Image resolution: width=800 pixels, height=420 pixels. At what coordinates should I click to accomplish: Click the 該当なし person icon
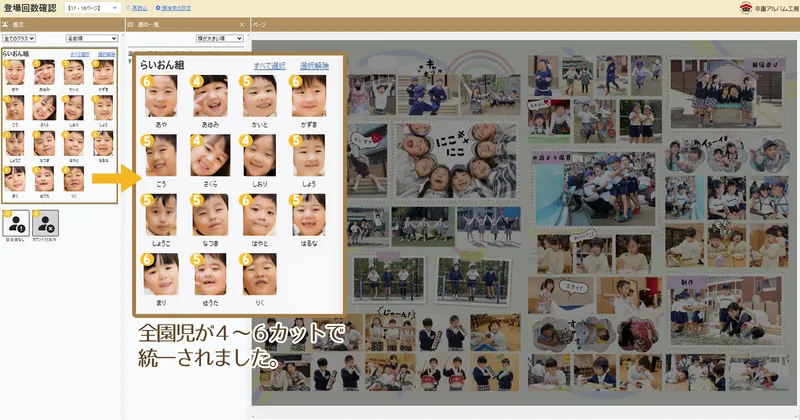[17, 222]
